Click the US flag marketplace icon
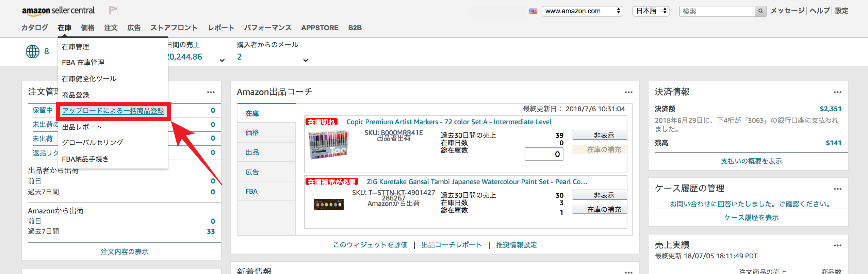The height and width of the screenshot is (274, 868). (533, 11)
